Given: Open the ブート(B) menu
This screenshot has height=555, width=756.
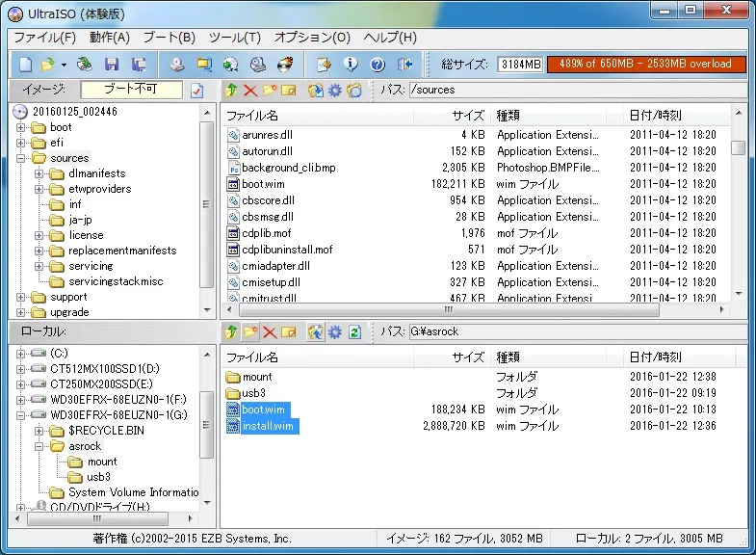Looking at the screenshot, I should pyautogui.click(x=169, y=38).
